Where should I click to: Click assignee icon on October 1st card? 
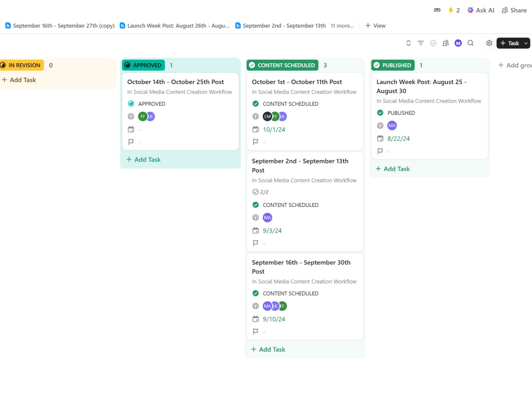[x=255, y=117]
